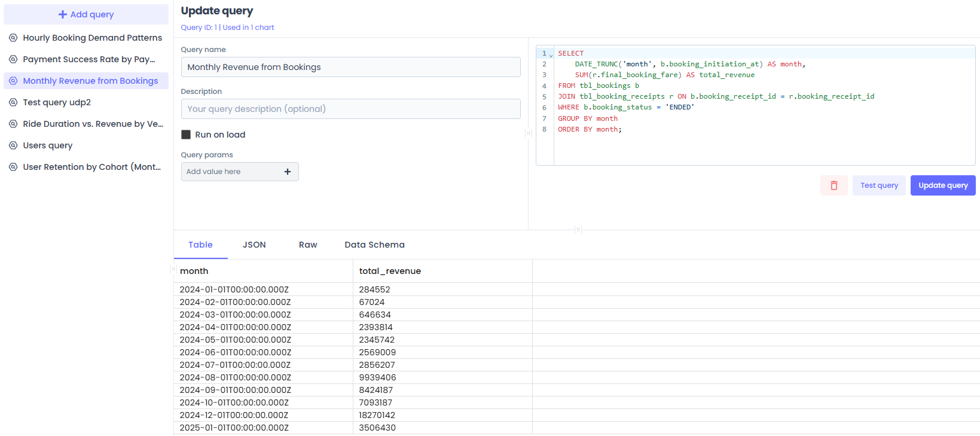
Task: Open the Raw tab
Action: click(x=308, y=245)
